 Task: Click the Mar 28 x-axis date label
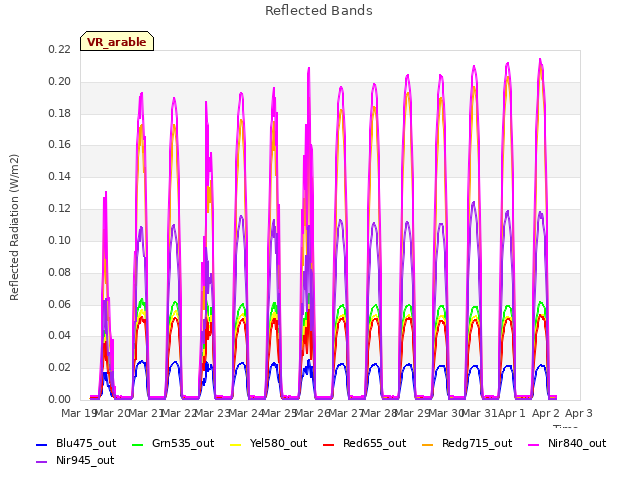(x=380, y=413)
